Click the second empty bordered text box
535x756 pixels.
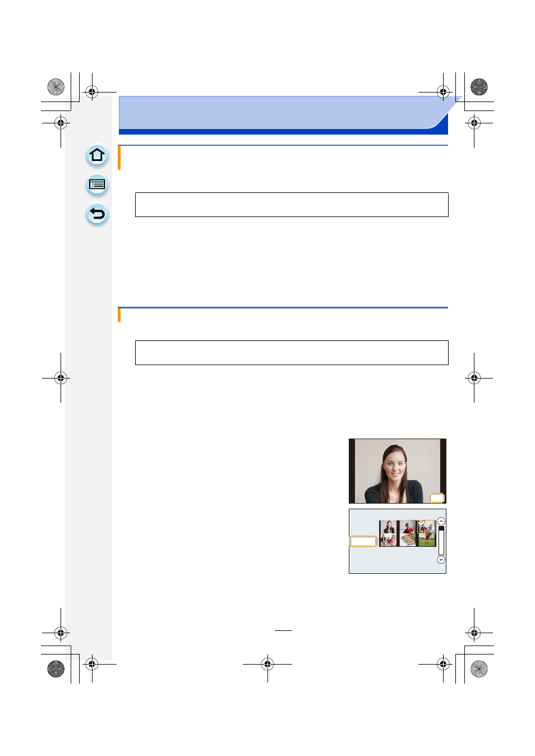point(292,353)
